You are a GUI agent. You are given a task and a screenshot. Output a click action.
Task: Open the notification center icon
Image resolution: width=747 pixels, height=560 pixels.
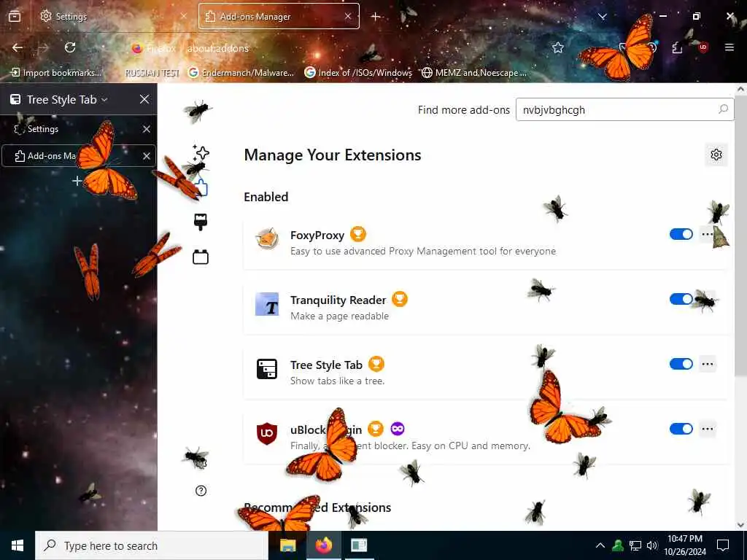click(x=723, y=545)
